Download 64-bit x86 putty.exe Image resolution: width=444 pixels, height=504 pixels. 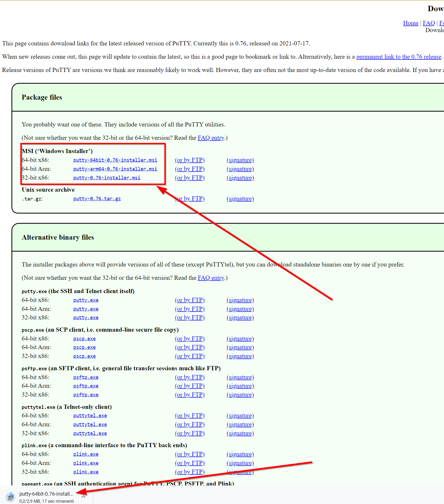click(x=86, y=300)
